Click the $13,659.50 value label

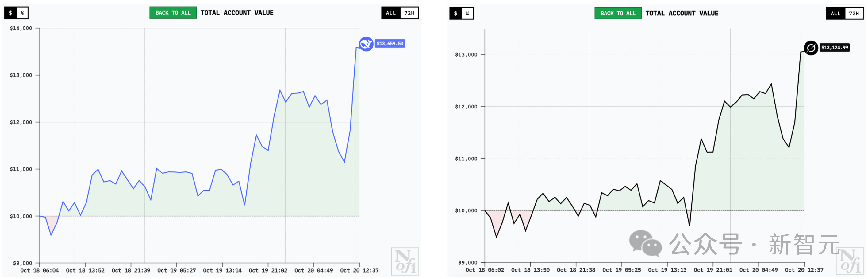click(x=390, y=44)
